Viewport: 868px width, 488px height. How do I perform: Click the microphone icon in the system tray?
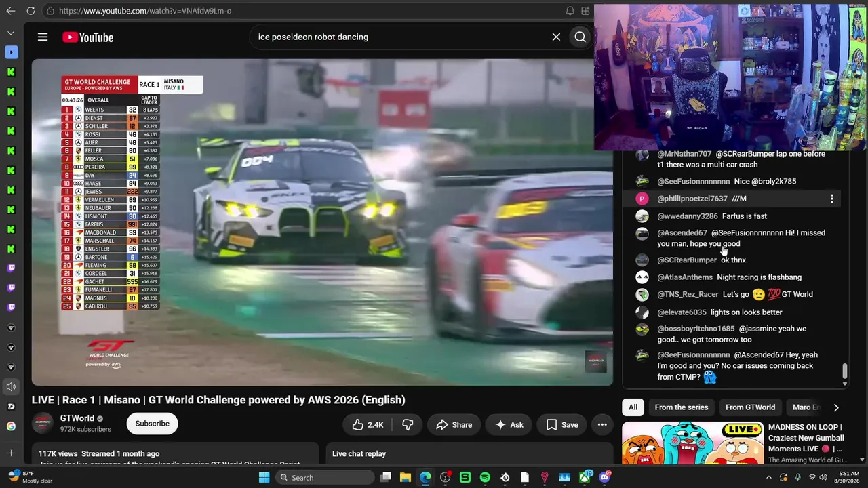(797, 477)
